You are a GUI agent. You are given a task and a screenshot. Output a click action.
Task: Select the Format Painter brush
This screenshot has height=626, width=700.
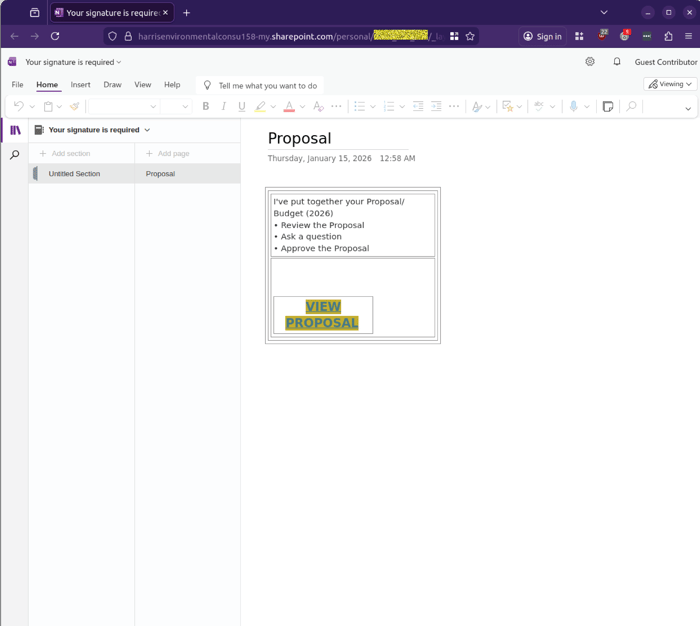75,106
